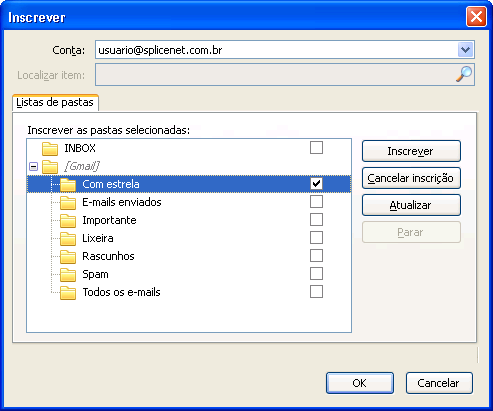Uncheck the Com estrela checkbox
The width and height of the screenshot is (493, 411).
(x=316, y=183)
